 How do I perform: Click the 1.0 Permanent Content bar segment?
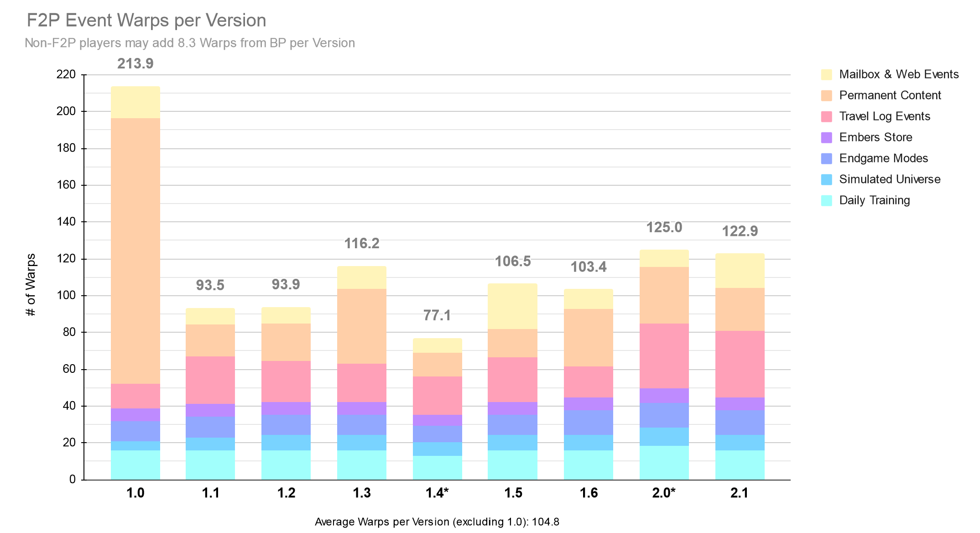point(136,251)
